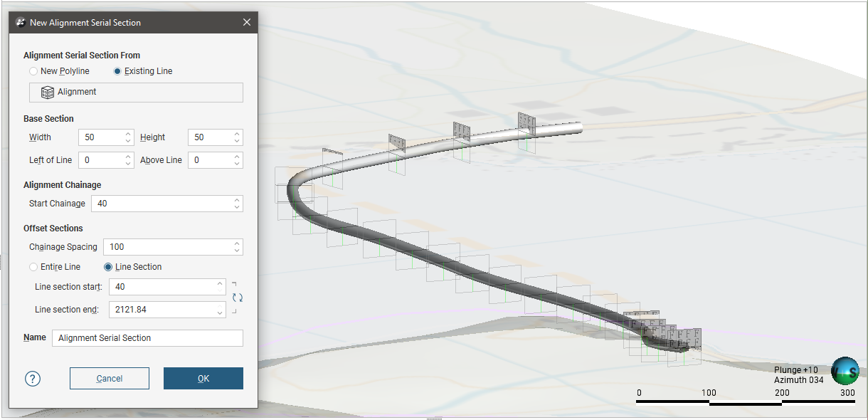Click the help question mark icon
Image resolution: width=868 pixels, height=420 pixels.
(x=33, y=379)
